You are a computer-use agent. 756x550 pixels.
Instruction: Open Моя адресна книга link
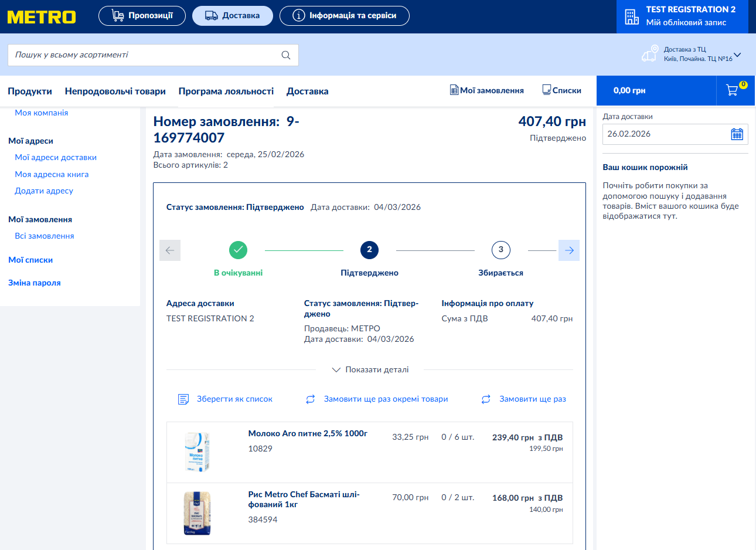52,174
